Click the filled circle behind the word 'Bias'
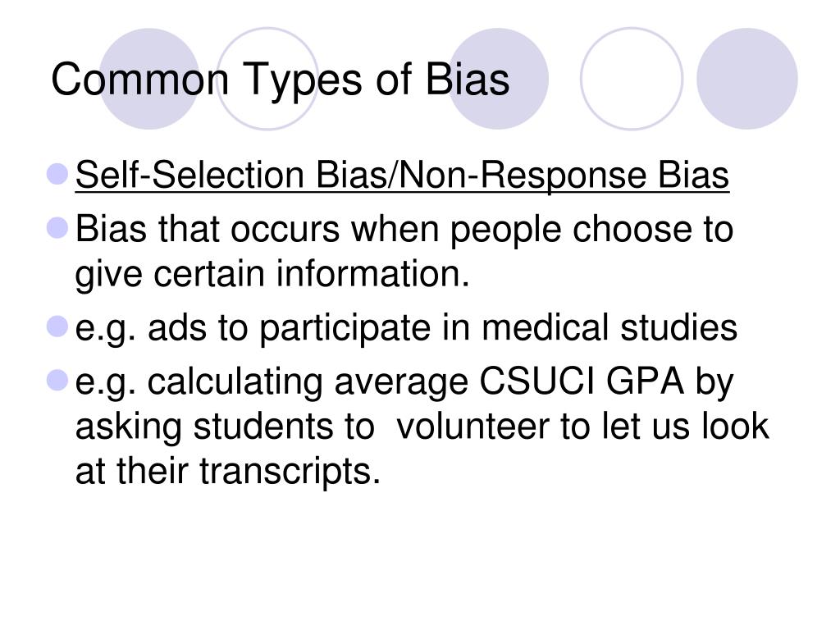 [498, 79]
